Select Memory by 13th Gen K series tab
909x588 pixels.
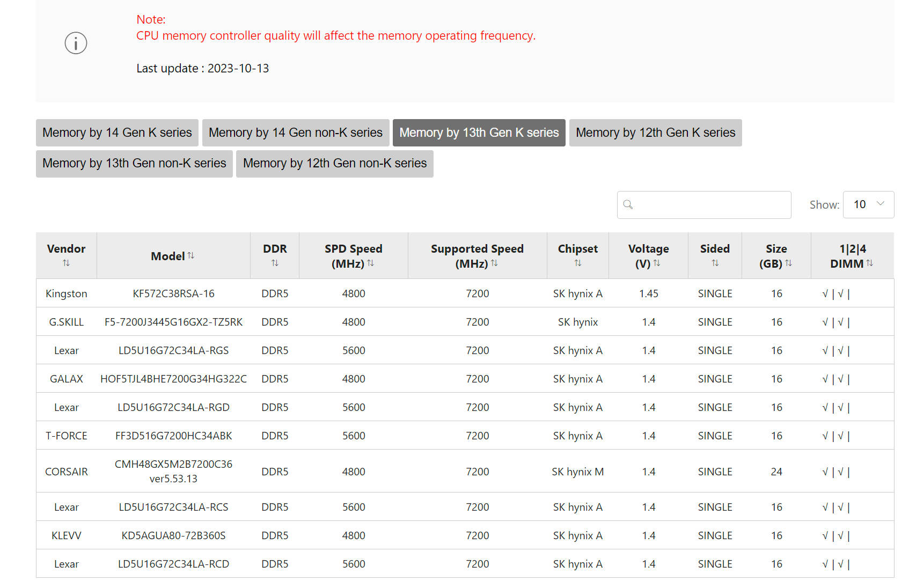tap(479, 133)
